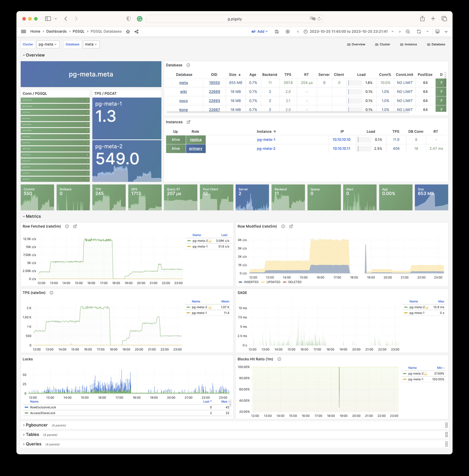
Task: Star the PGSQL Databases dashboard as favorite
Action: coord(128,31)
